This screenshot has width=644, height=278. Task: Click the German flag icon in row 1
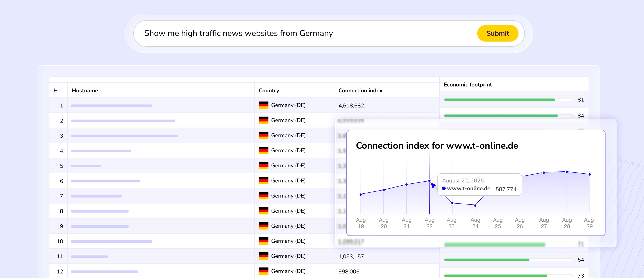[263, 105]
